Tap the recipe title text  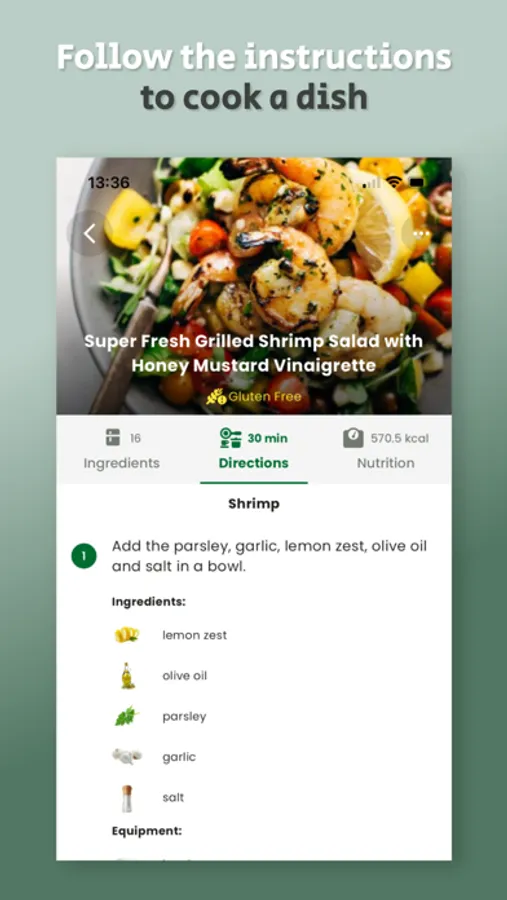tap(254, 353)
